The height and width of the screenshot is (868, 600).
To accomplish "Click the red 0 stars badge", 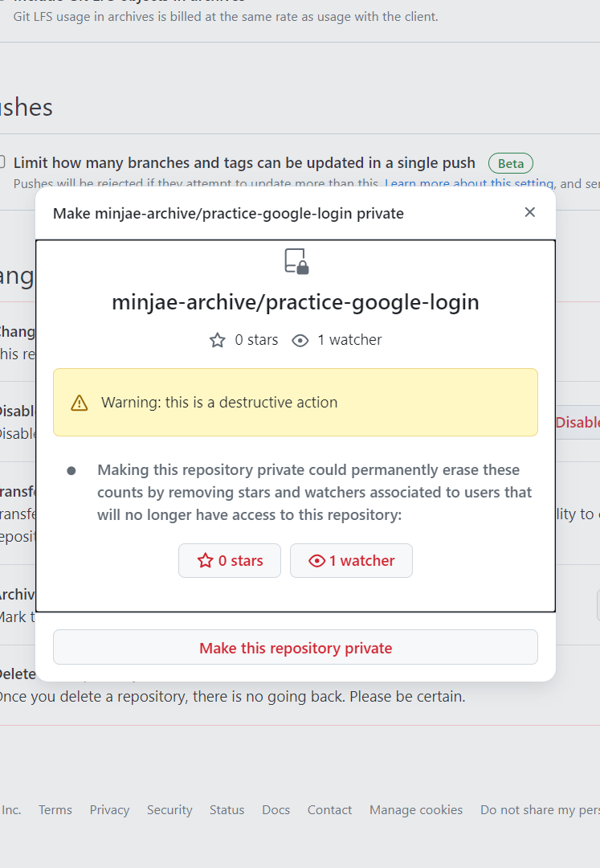I will click(230, 561).
